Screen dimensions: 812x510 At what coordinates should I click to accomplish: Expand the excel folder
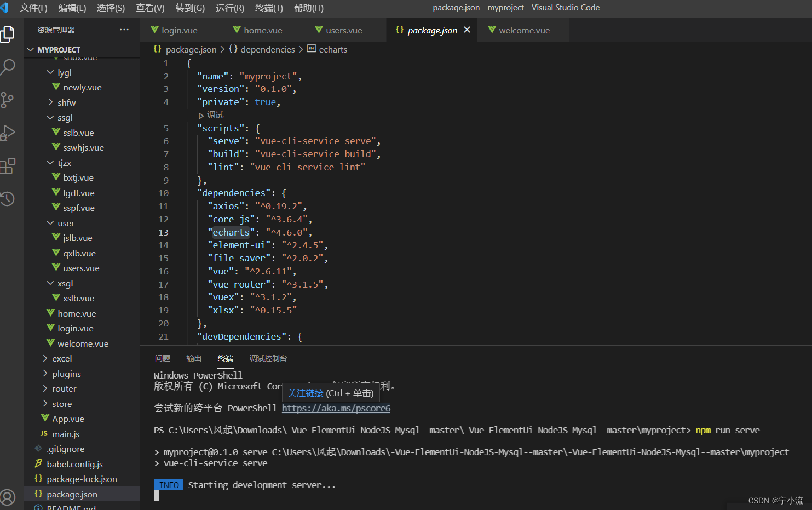(x=82, y=358)
